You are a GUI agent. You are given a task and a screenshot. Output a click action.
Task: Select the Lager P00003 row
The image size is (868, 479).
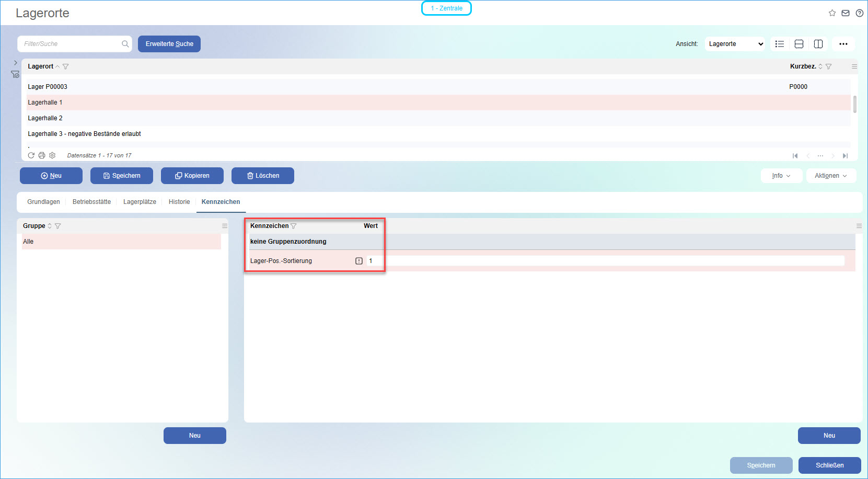(439, 87)
